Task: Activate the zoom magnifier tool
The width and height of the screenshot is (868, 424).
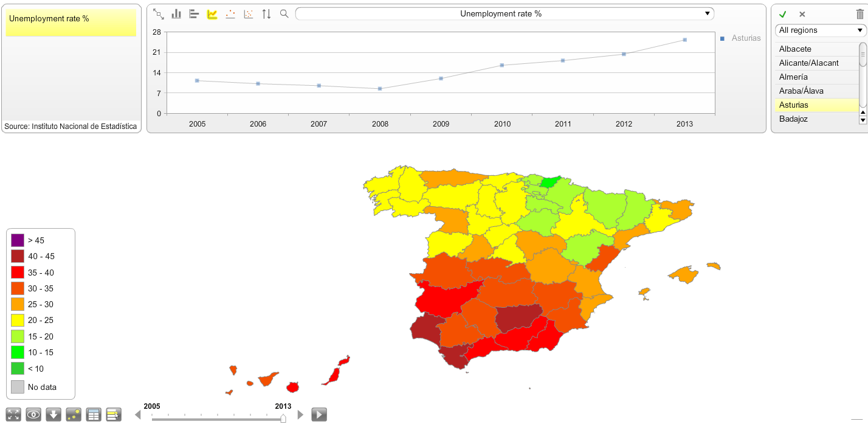Action: pos(284,13)
